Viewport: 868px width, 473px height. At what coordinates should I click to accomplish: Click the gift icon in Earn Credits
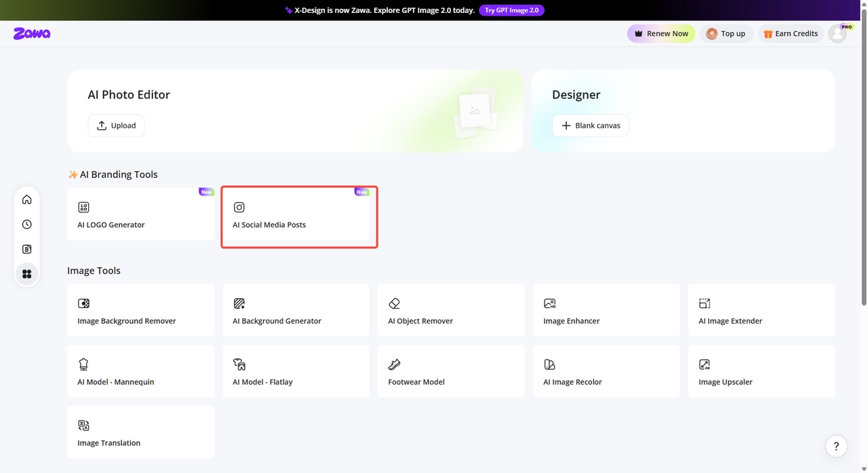768,34
